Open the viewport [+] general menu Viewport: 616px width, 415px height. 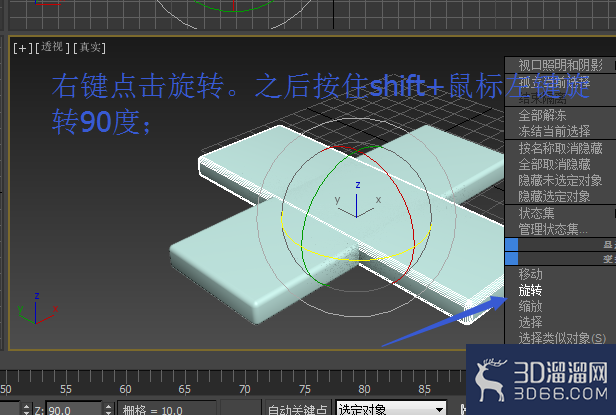[x=23, y=48]
